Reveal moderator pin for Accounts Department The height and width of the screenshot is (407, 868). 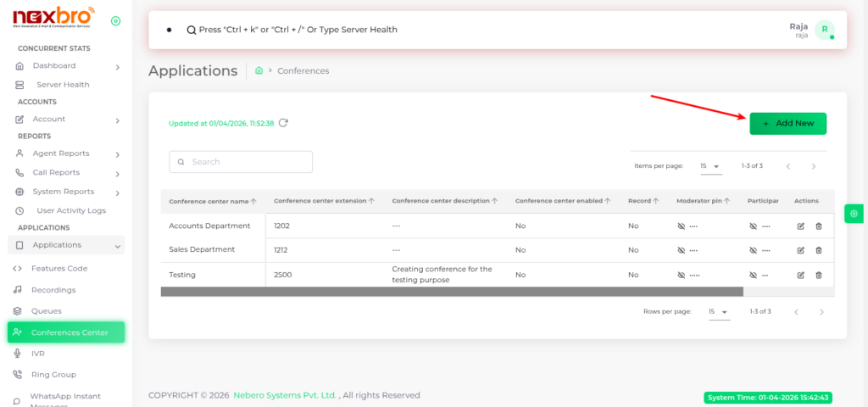click(681, 226)
